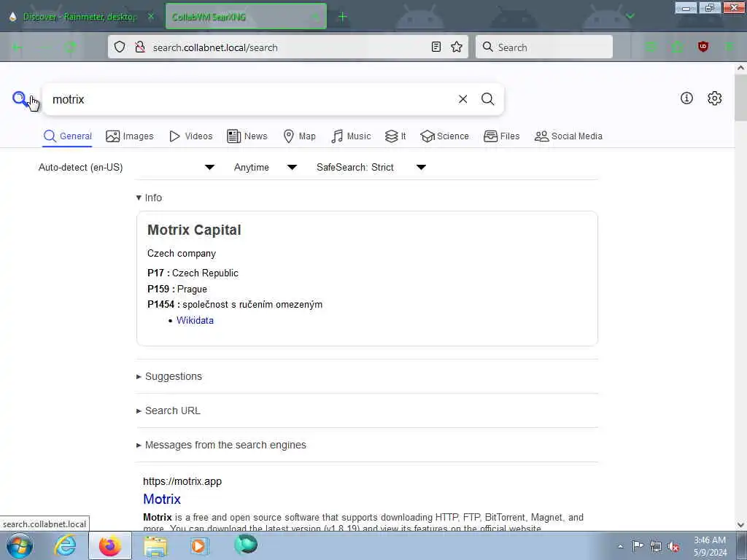Image resolution: width=747 pixels, height=560 pixels.
Task: Switch to the Videos category
Action: pyautogui.click(x=190, y=136)
